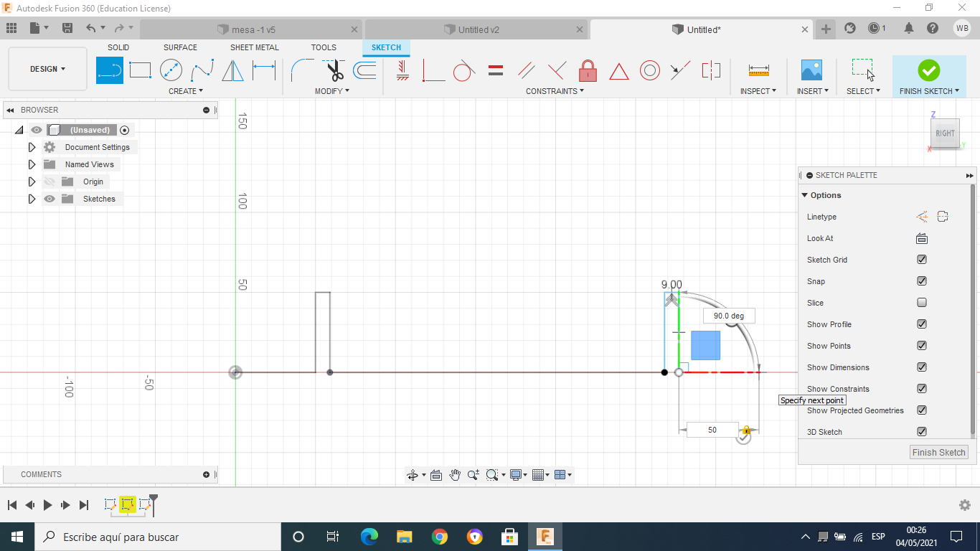Expand the Named Views node
Viewport: 980px width, 551px height.
tap(32, 164)
